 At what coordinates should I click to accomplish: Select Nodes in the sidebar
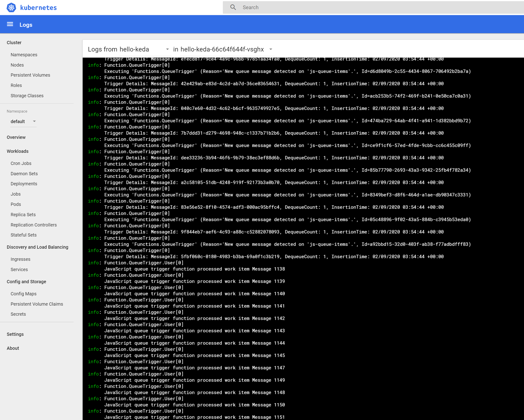click(17, 65)
